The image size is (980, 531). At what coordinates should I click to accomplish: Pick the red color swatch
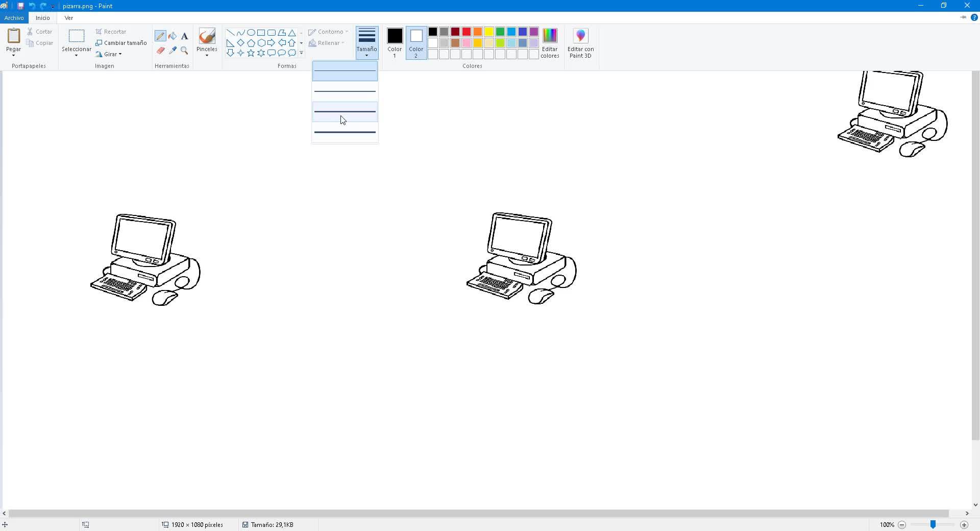tap(466, 32)
